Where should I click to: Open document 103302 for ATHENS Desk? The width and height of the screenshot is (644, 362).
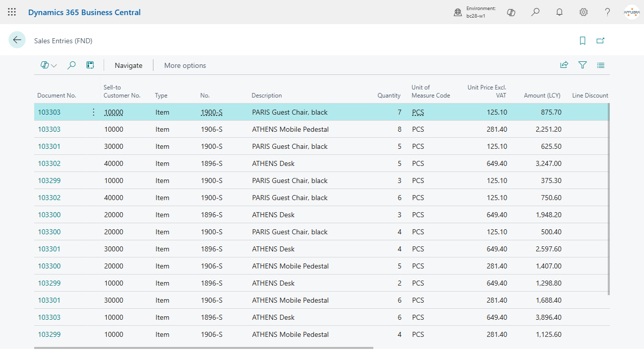click(49, 163)
